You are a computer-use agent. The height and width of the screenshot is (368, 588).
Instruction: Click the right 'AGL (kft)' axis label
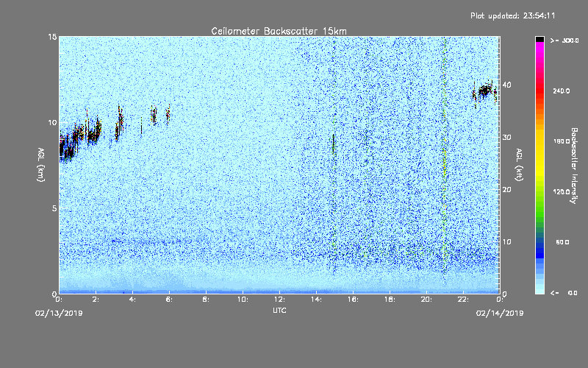pos(520,164)
